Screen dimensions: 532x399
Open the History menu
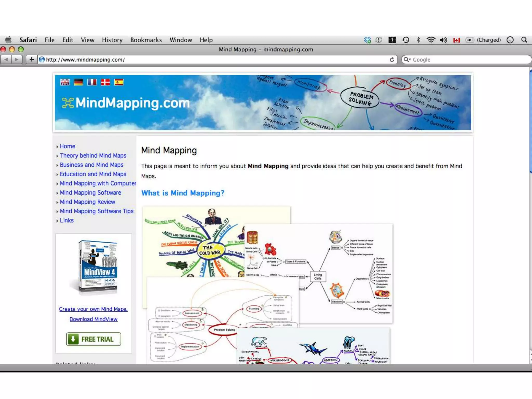(112, 40)
